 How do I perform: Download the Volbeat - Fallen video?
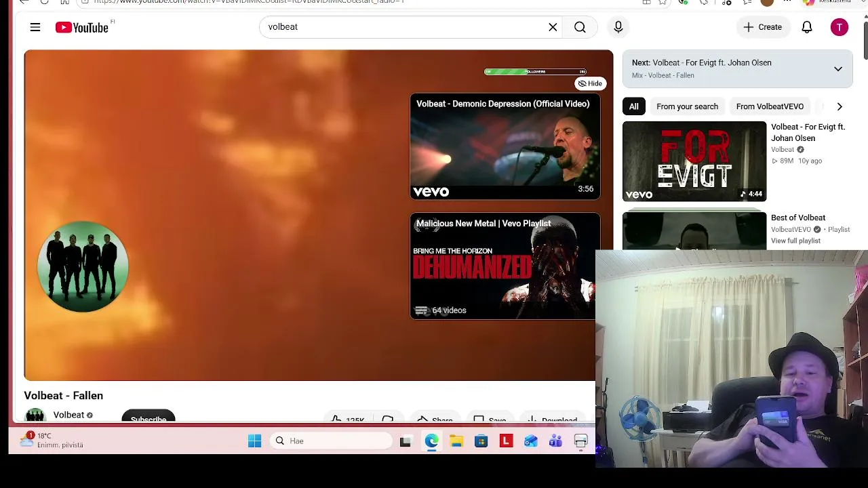coord(552,418)
